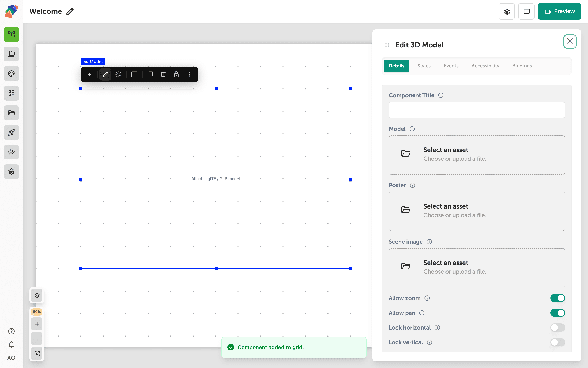Viewport: 588px width, 368px height.
Task: Open comments icon in top header
Action: [526, 11]
